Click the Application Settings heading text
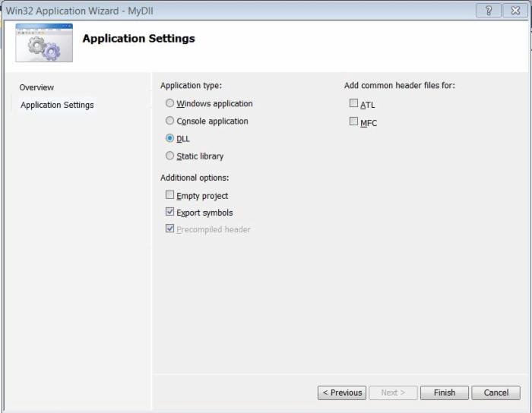The width and height of the screenshot is (532, 413). [x=138, y=39]
